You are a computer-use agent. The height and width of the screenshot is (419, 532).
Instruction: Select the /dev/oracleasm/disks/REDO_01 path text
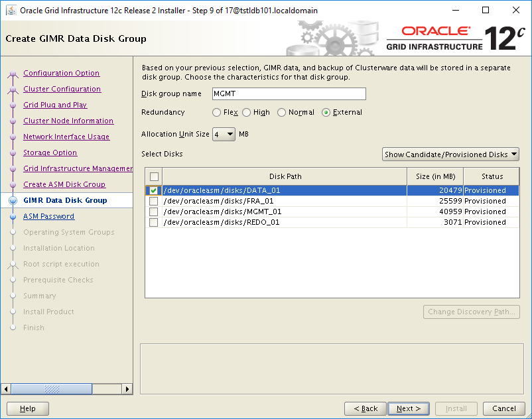tap(222, 222)
